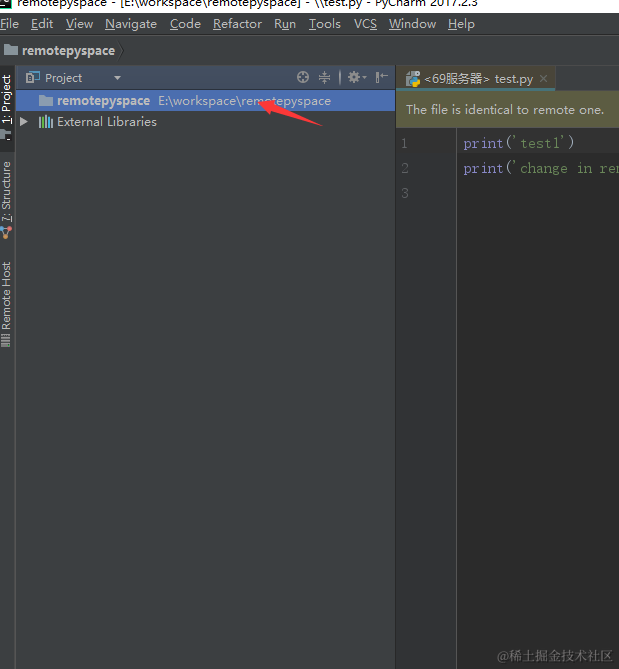Open the Code menu

[x=185, y=24]
